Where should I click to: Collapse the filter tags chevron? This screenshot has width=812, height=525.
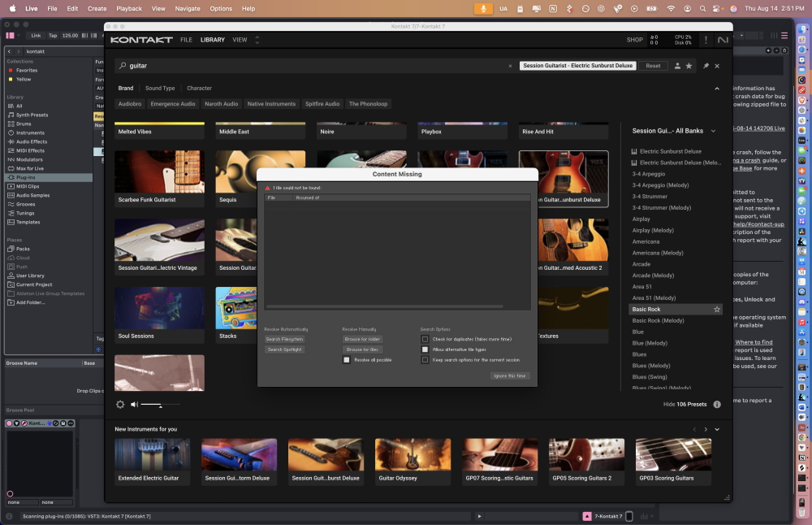[717, 89]
